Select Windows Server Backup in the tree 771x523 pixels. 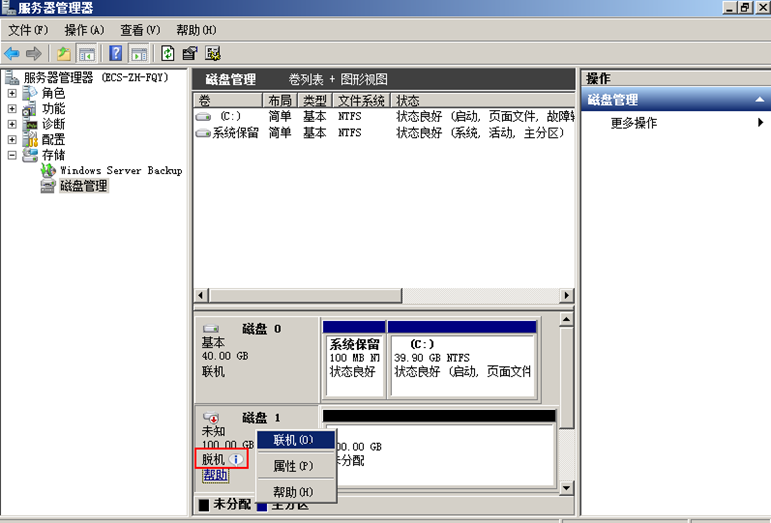point(121,171)
